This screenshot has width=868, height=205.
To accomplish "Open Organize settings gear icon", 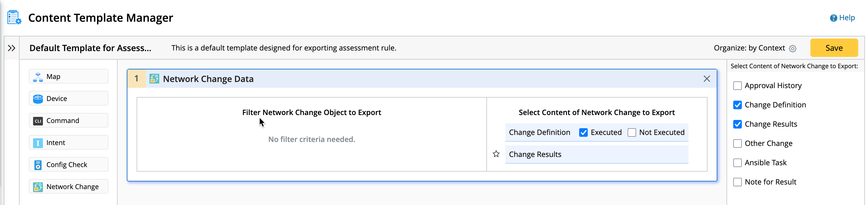I will point(793,48).
